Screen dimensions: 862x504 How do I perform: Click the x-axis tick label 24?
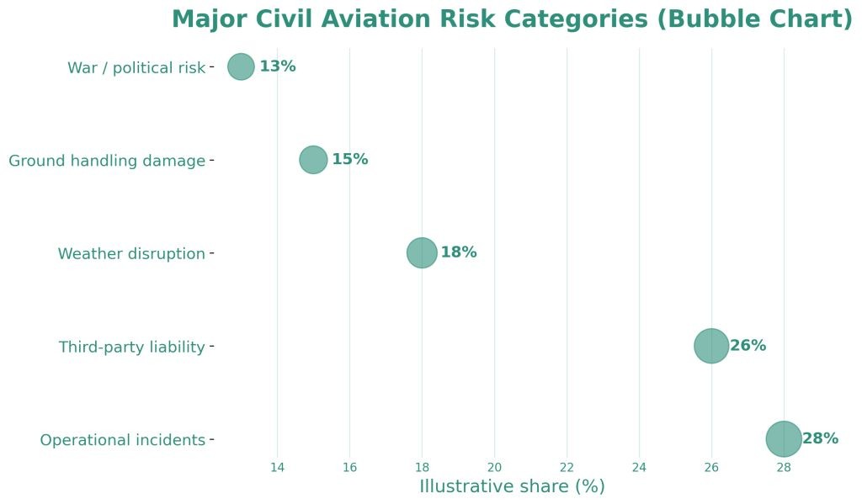pos(639,468)
